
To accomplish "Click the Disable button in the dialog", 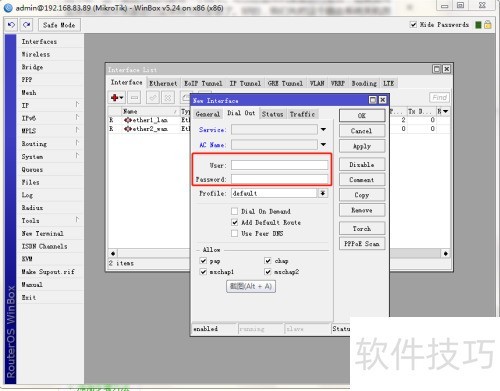I will pos(362,165).
